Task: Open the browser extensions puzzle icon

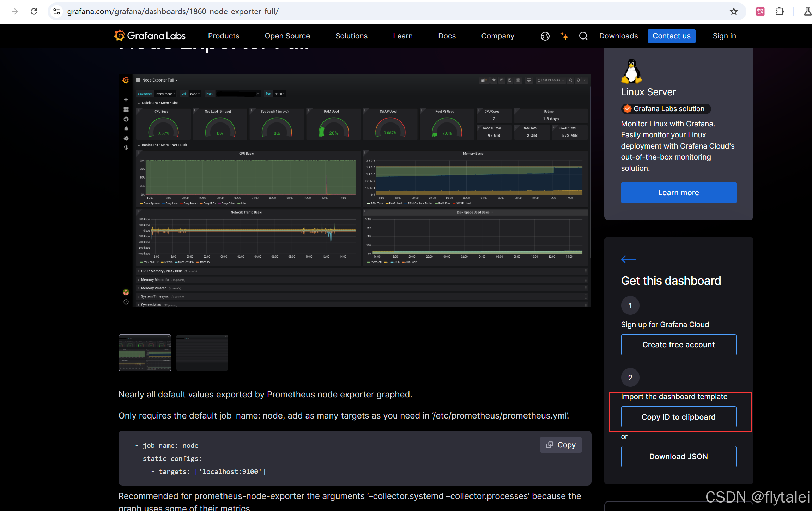Action: (780, 12)
